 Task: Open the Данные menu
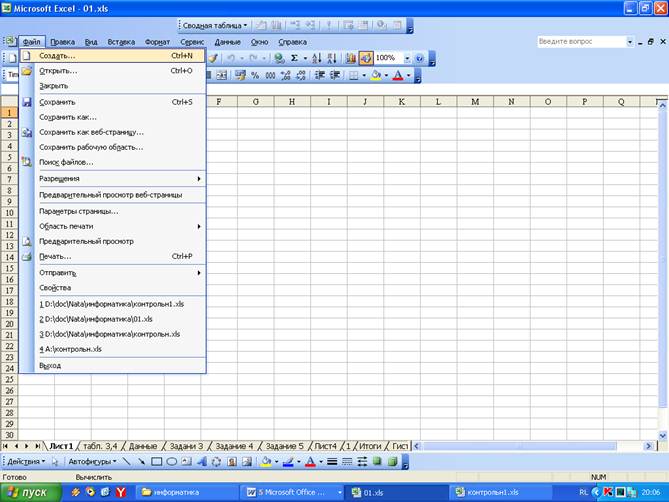click(x=227, y=42)
